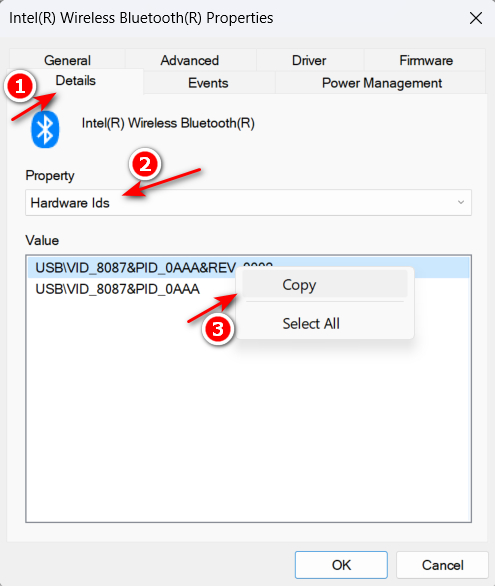Click the Property dropdown chevron arrow
This screenshot has height=586, width=495.
(x=461, y=202)
